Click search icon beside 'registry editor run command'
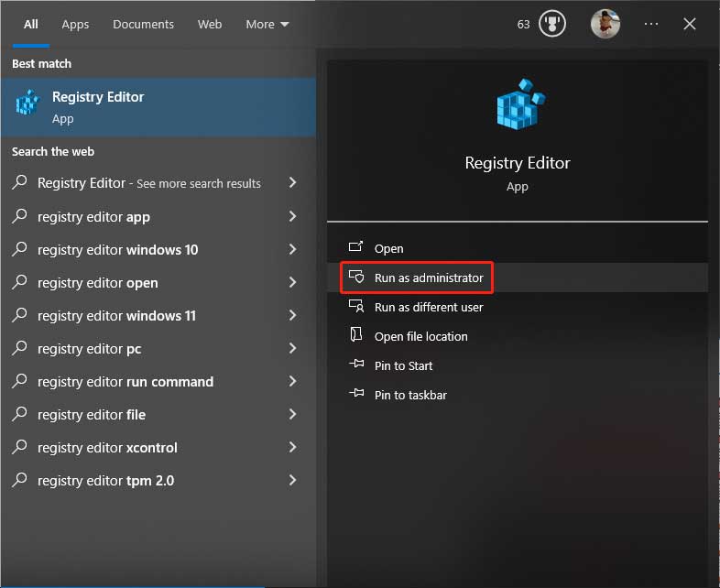The height and width of the screenshot is (588, 720). 20,381
